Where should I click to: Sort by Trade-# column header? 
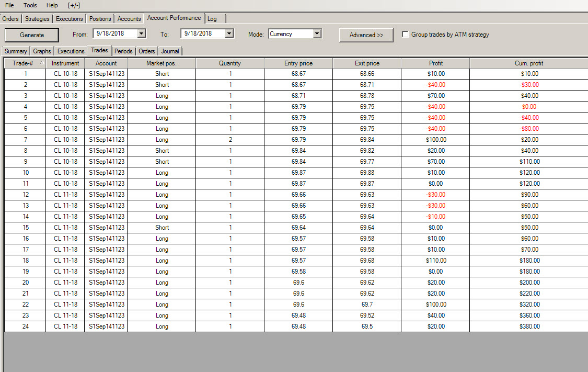point(25,63)
